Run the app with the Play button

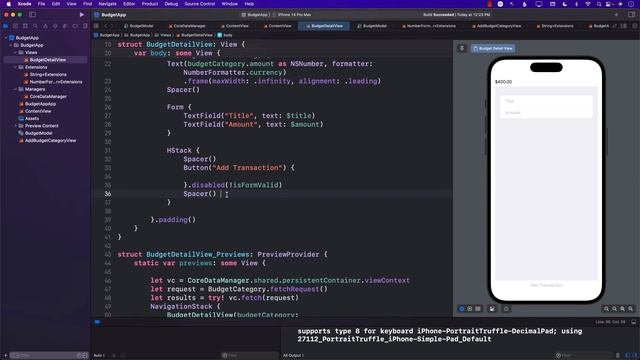tap(82, 15)
